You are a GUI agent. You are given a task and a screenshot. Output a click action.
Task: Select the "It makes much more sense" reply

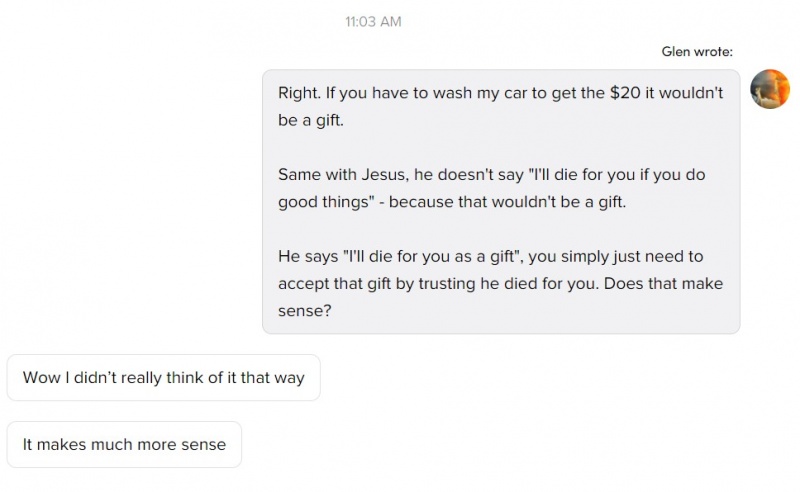coord(124,444)
